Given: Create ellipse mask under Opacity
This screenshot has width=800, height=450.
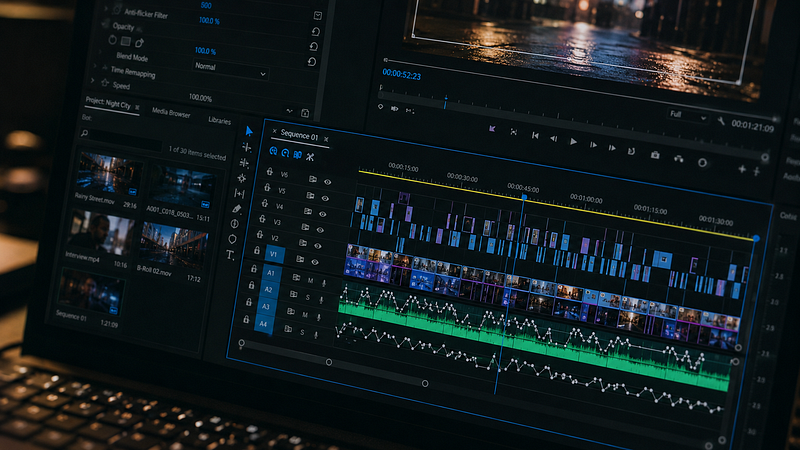Looking at the screenshot, I should (x=112, y=40).
